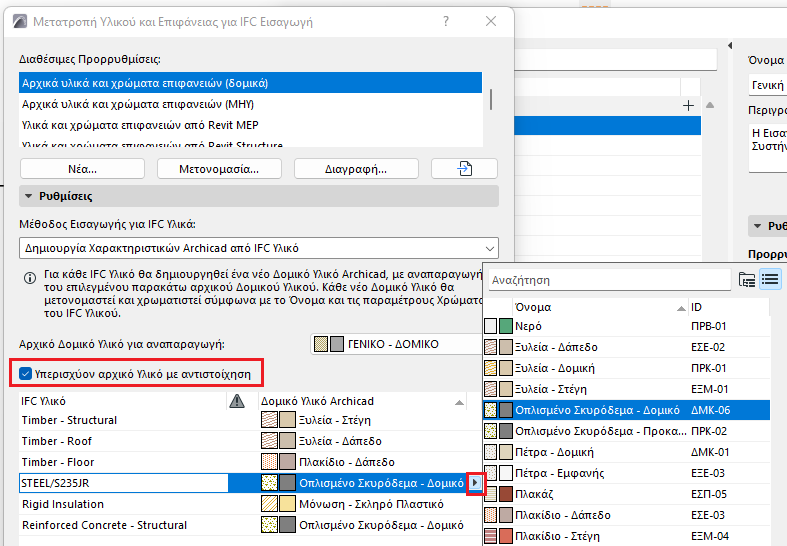Click the IFC Υλικό column header
The width and height of the screenshot is (787, 546).
tap(122, 401)
